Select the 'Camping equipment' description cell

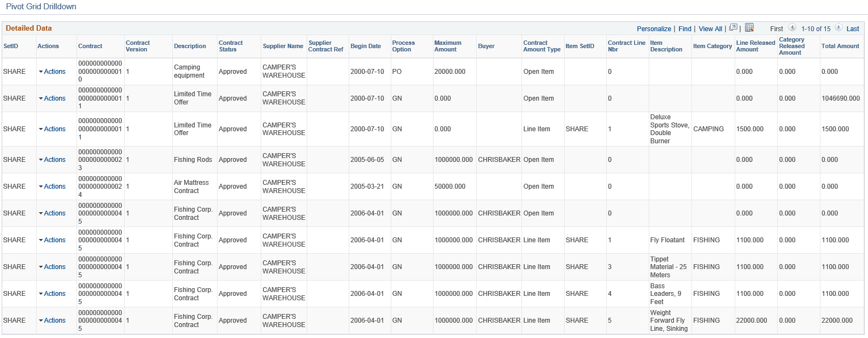click(x=189, y=72)
